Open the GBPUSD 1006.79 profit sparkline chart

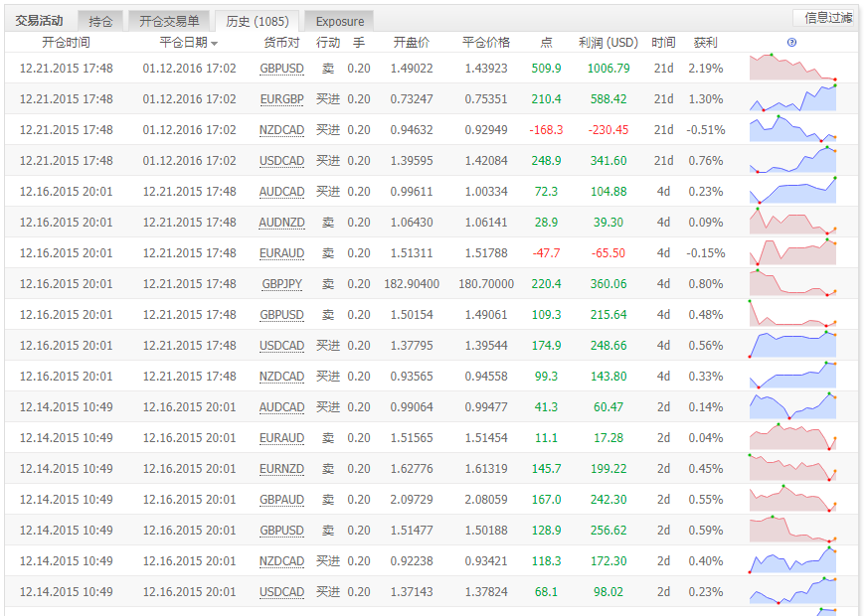click(792, 68)
